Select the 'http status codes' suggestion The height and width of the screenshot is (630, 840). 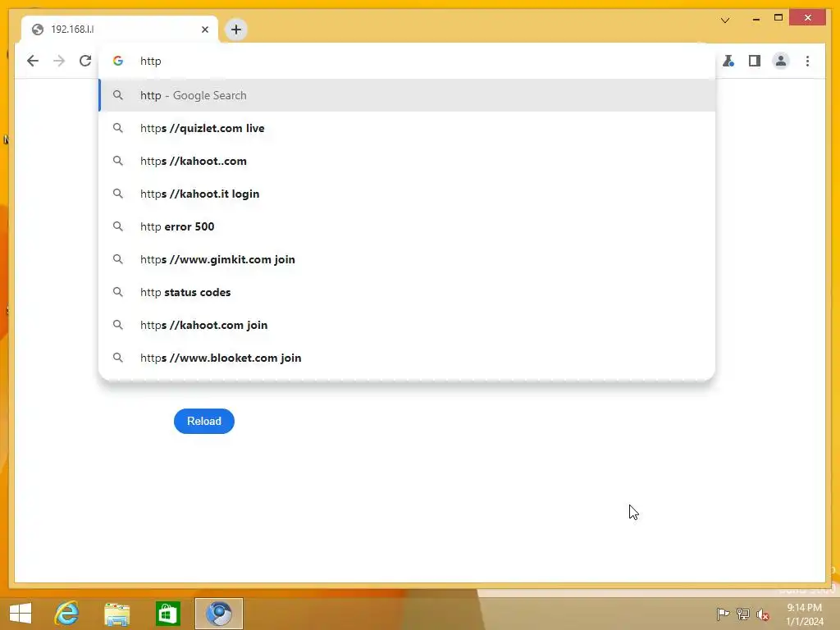(x=407, y=292)
